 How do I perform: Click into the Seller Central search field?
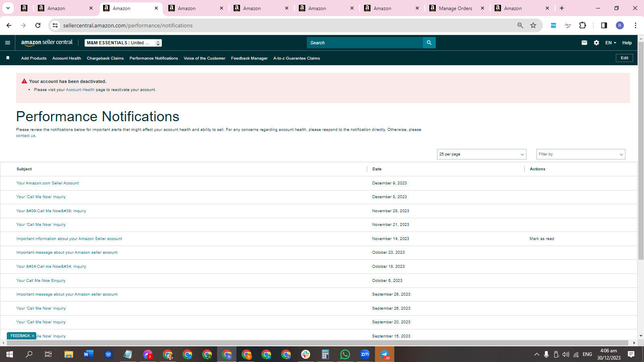tap(365, 43)
